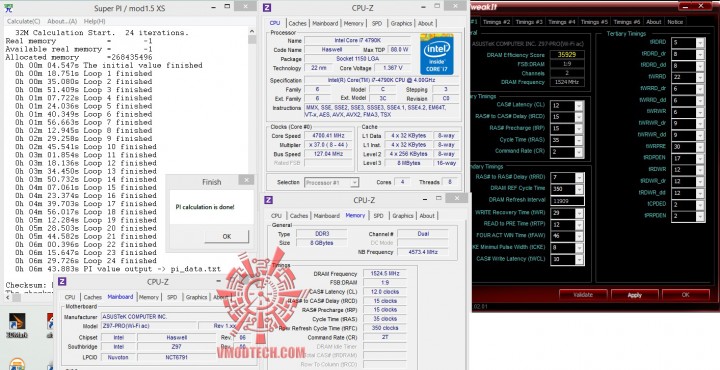This screenshot has width=720, height=370.
Task: Expand RAS# Precharge (tRP) dropdown
Action: [x=579, y=129]
